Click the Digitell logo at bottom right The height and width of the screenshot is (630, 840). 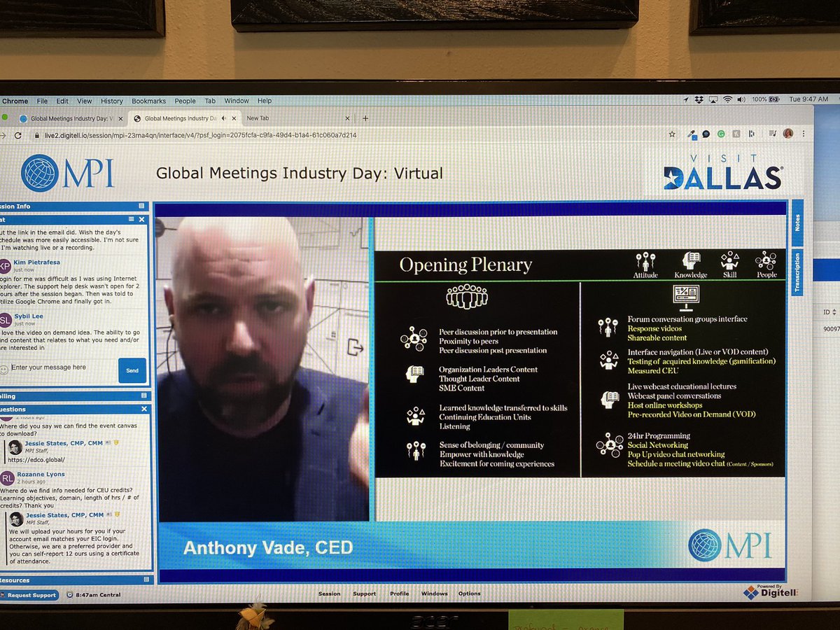point(770,591)
